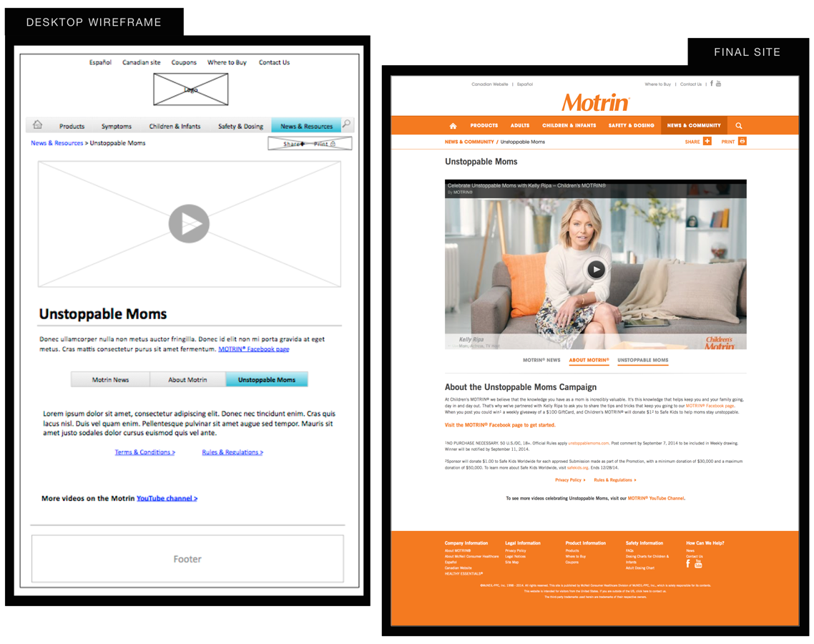
Task: Click the wireframe Logo placeholder
Action: [190, 89]
